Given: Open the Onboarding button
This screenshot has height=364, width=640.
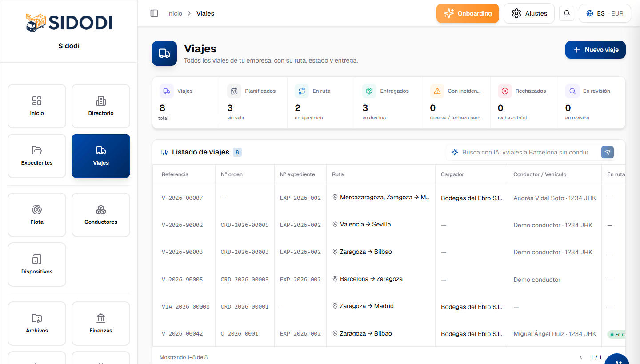Looking at the screenshot, I should click(468, 13).
